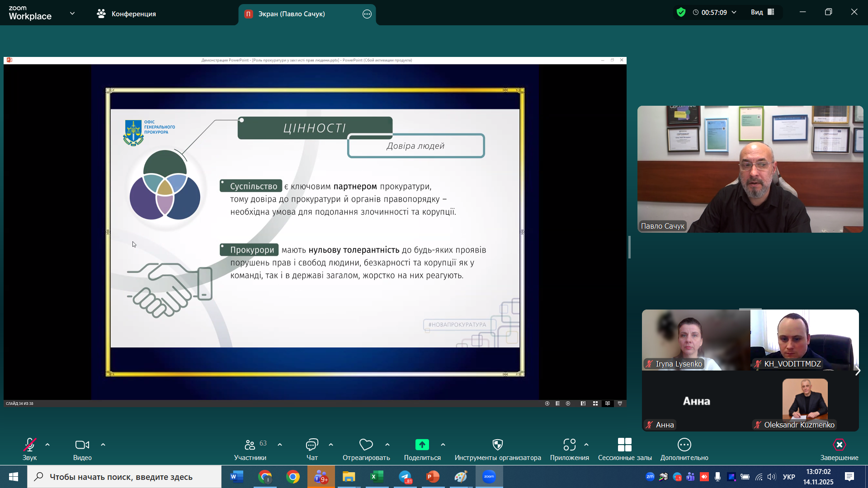Open the Chat panel icon
This screenshot has width=868, height=488.
tap(312, 445)
